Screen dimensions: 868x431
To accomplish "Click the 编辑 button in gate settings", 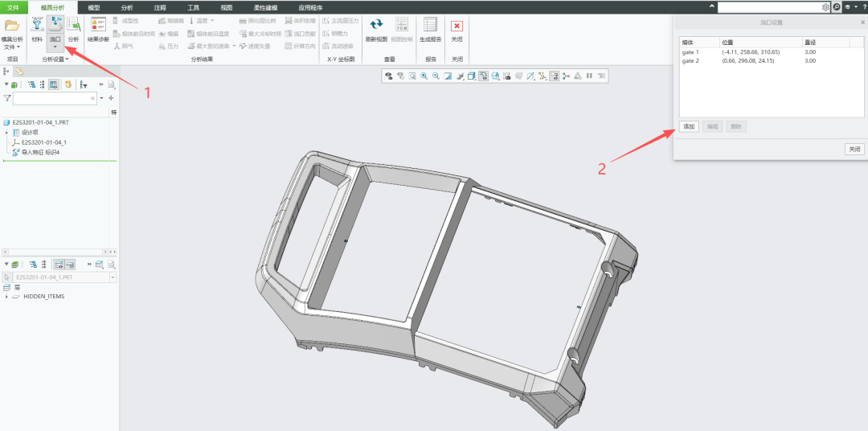I will point(712,126).
